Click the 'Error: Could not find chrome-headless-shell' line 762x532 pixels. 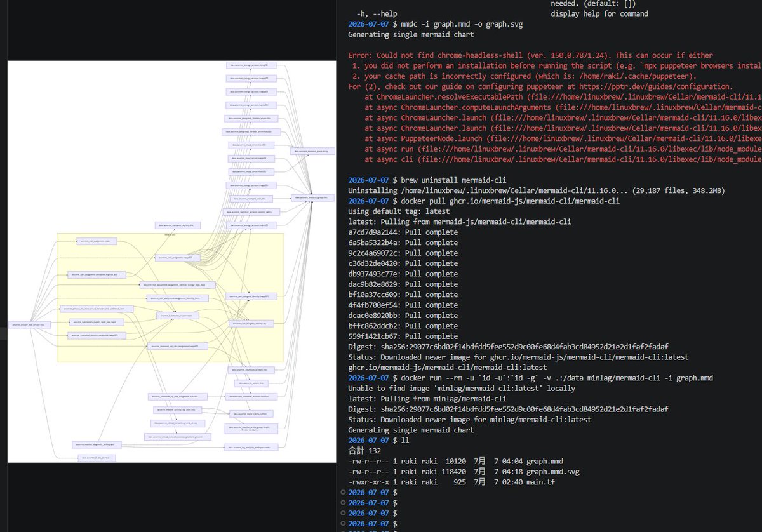pos(531,55)
